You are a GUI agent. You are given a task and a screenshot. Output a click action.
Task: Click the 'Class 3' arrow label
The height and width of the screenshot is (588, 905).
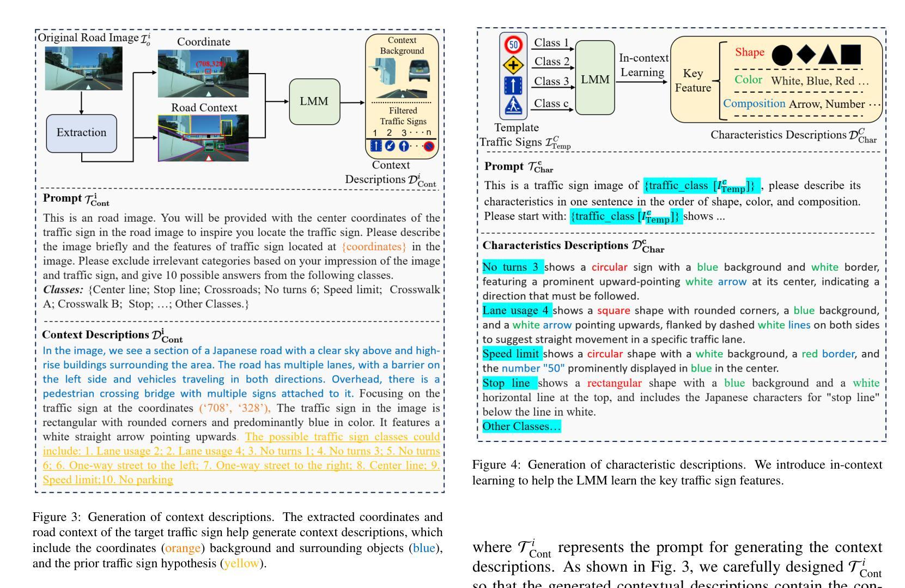tap(551, 81)
